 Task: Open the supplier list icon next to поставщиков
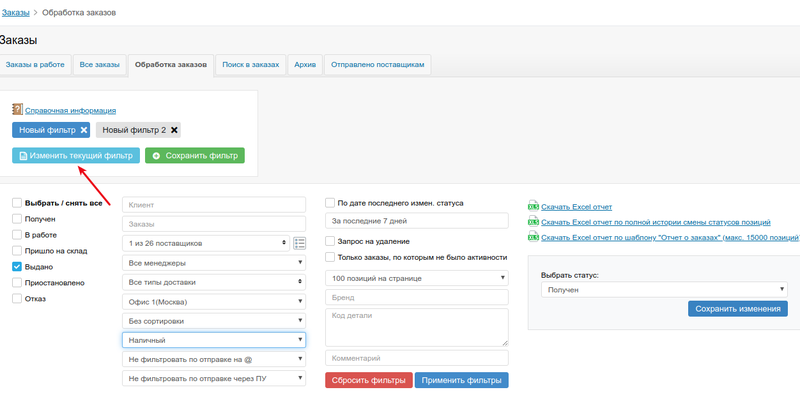click(x=299, y=243)
